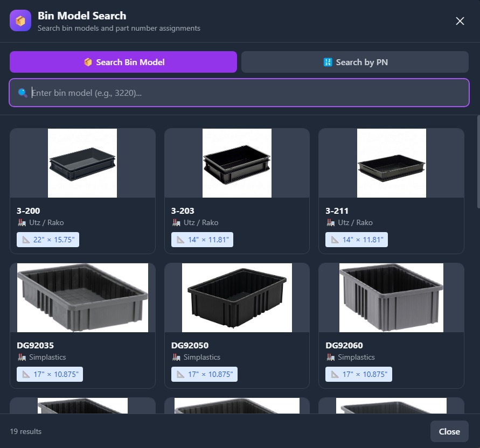Screen dimensions: 480x448
Task: Click the ruler icon on DG92050 size badge
Action: pos(180,374)
